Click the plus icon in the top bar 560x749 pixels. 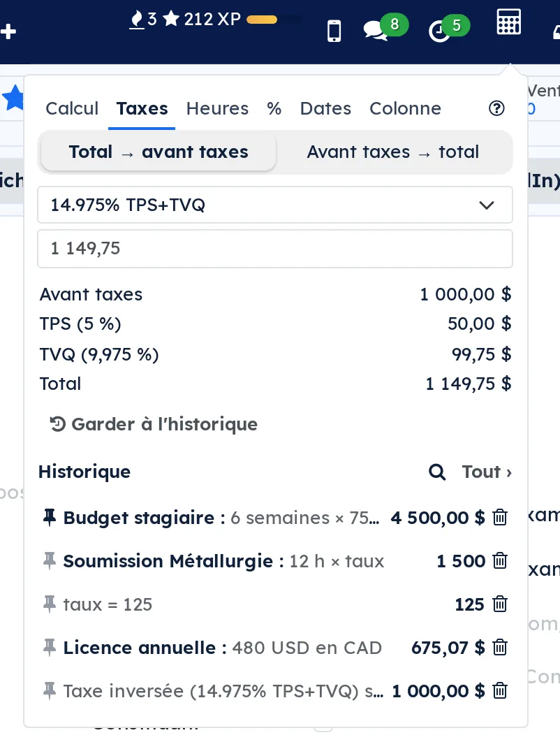8,31
